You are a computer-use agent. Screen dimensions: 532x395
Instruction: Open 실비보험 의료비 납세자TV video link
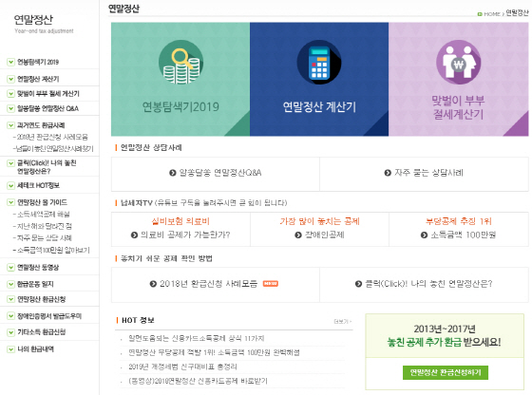(180, 221)
